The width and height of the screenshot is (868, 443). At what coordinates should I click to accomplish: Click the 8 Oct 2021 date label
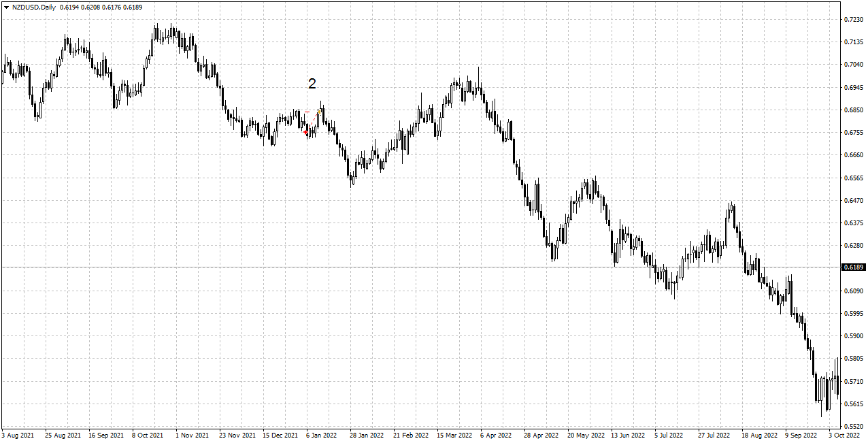click(149, 434)
